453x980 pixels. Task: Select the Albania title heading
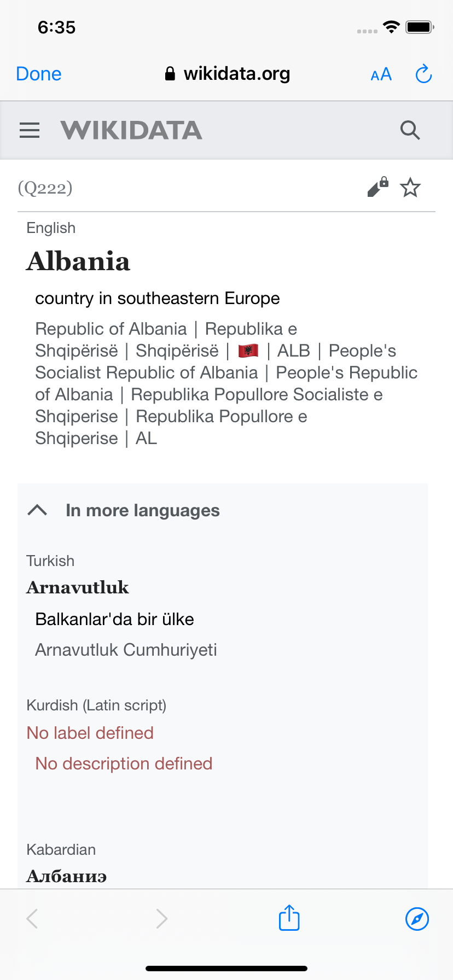[78, 261]
